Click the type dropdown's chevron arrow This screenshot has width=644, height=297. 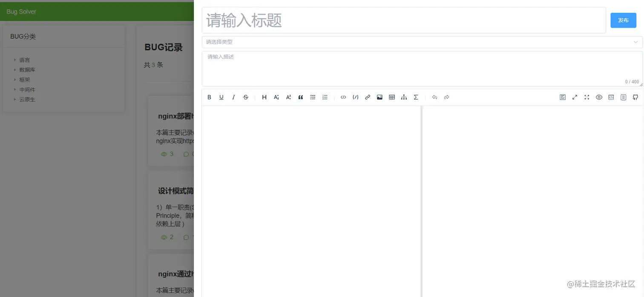pos(635,42)
